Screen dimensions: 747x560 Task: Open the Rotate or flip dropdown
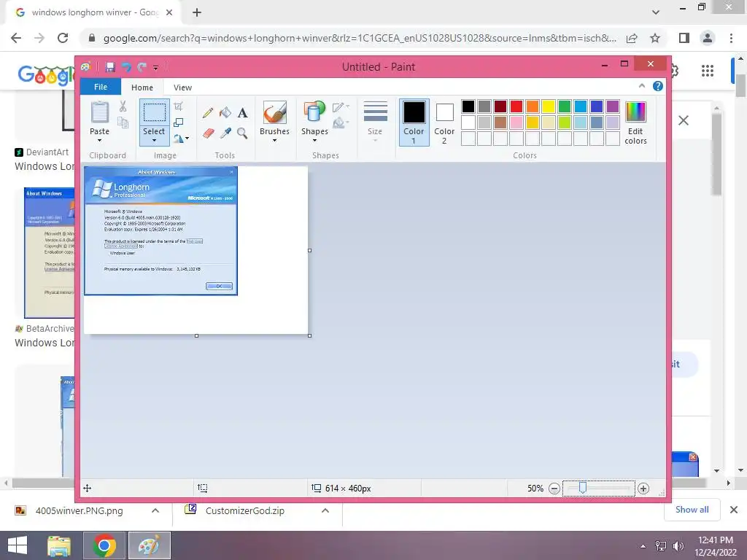point(181,139)
